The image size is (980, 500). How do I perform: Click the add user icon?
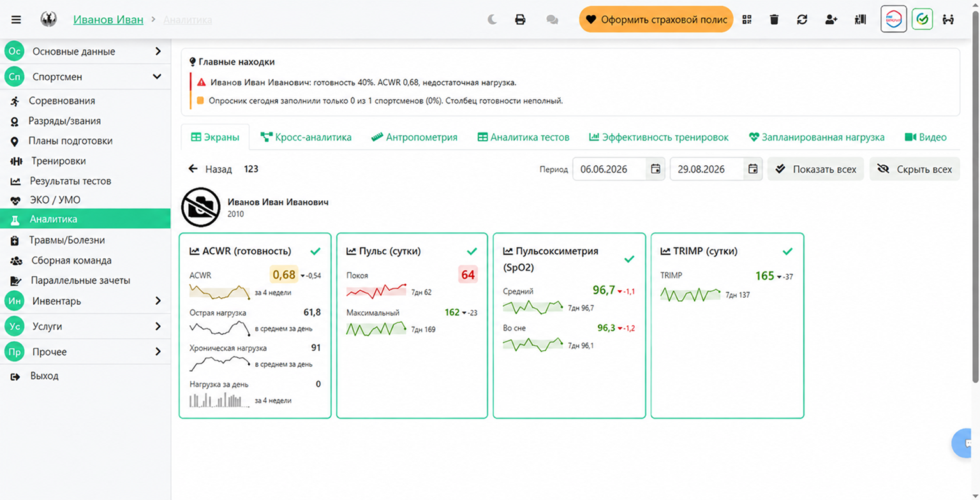[831, 19]
